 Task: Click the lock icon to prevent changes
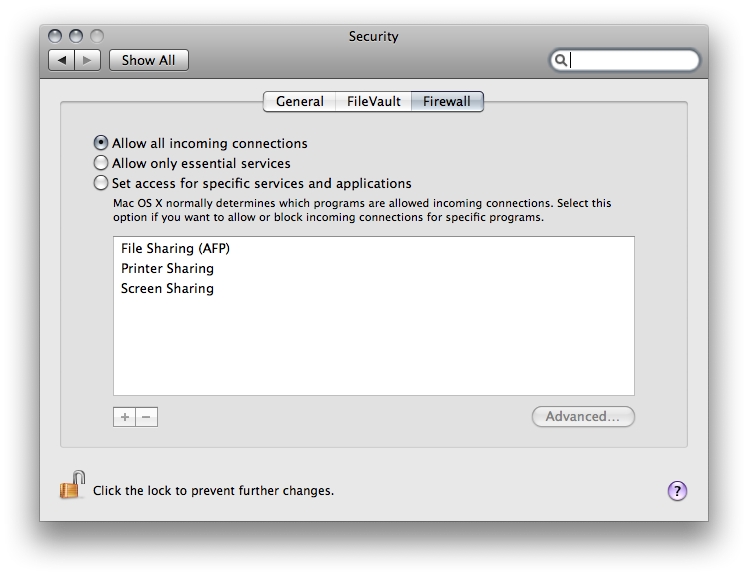coord(73,485)
